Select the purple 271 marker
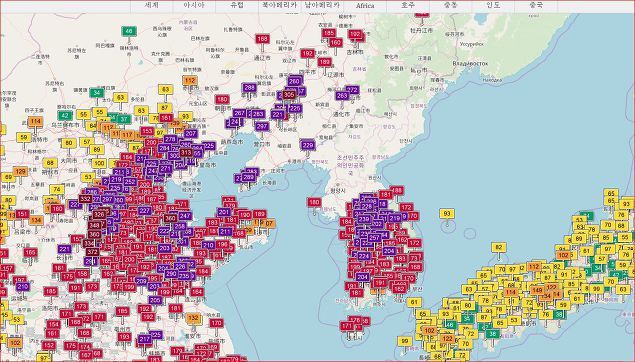The image size is (635, 362). (x=165, y=168)
